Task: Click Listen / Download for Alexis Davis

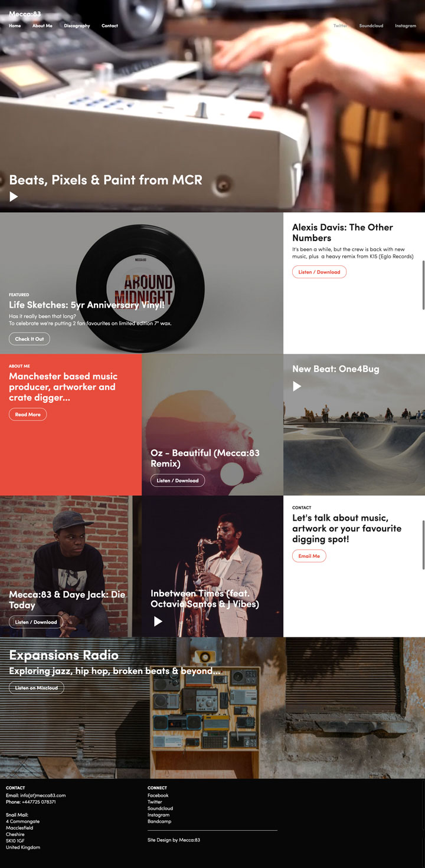Action: tap(319, 272)
